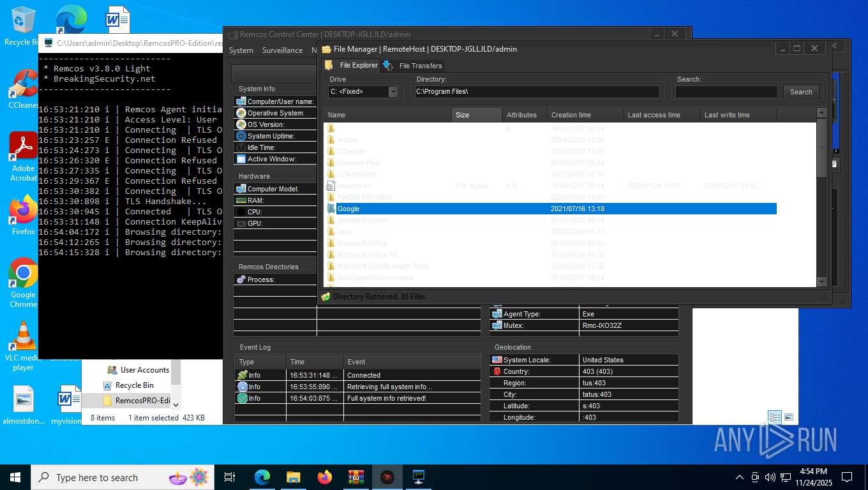The image size is (868, 490).
Task: Open the VLC media player desktop shortcut
Action: (x=24, y=346)
